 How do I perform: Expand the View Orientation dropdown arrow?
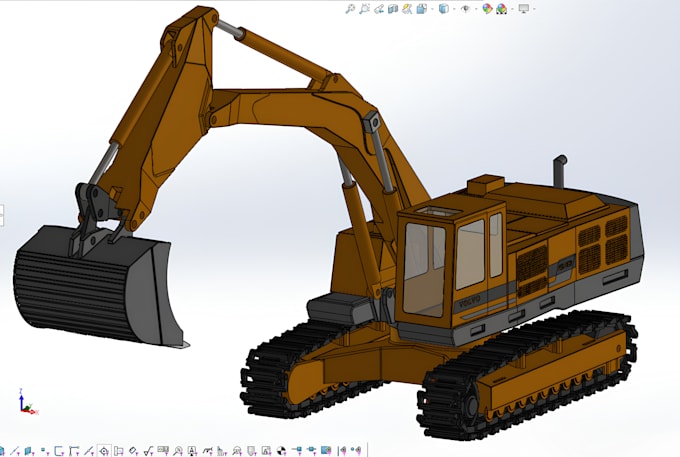[x=432, y=9]
